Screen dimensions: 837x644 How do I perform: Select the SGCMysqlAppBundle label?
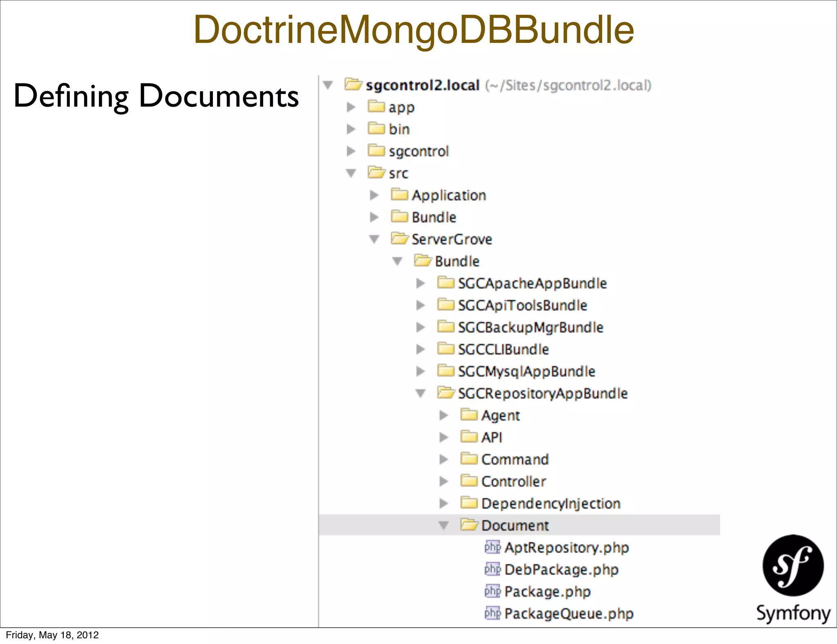click(x=526, y=372)
